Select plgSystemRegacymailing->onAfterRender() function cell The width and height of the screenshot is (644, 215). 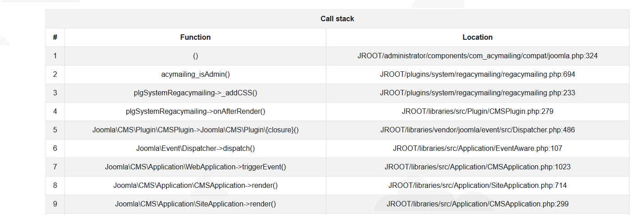(195, 111)
